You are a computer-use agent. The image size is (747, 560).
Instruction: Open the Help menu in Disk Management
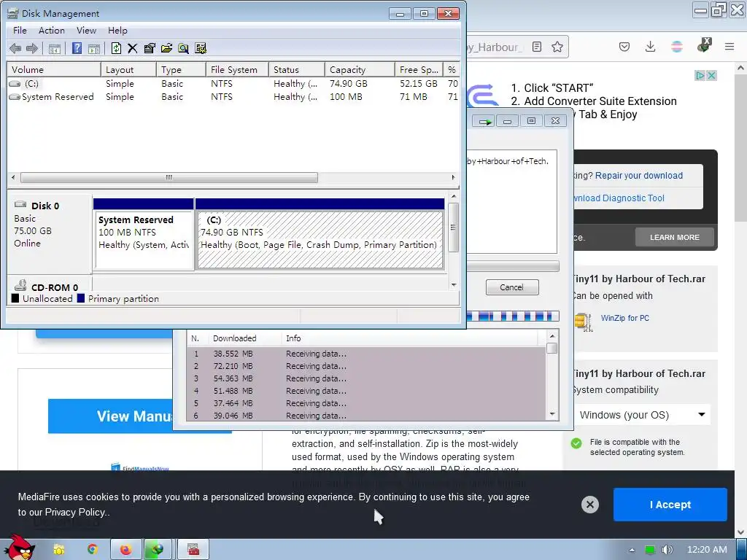[x=117, y=31]
